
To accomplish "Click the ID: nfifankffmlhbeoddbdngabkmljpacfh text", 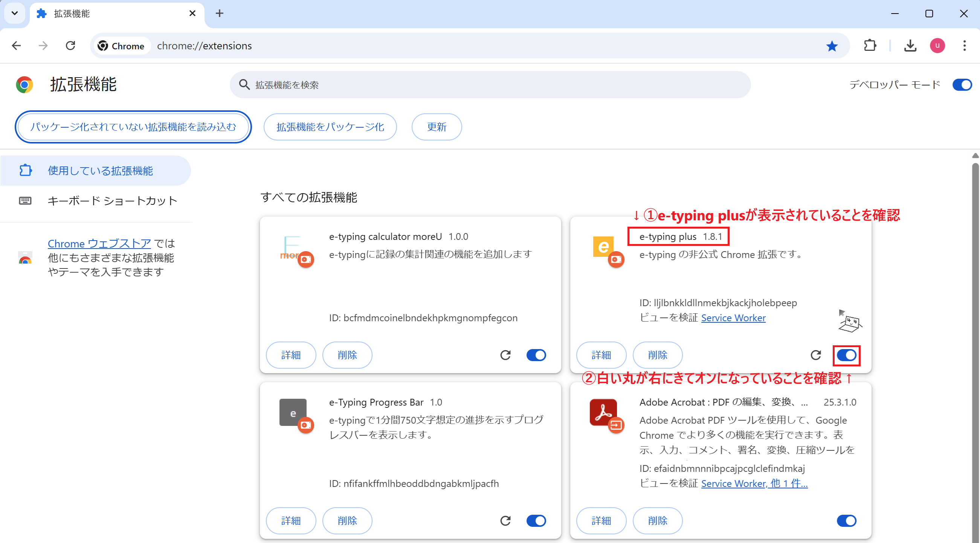I will pyautogui.click(x=414, y=484).
